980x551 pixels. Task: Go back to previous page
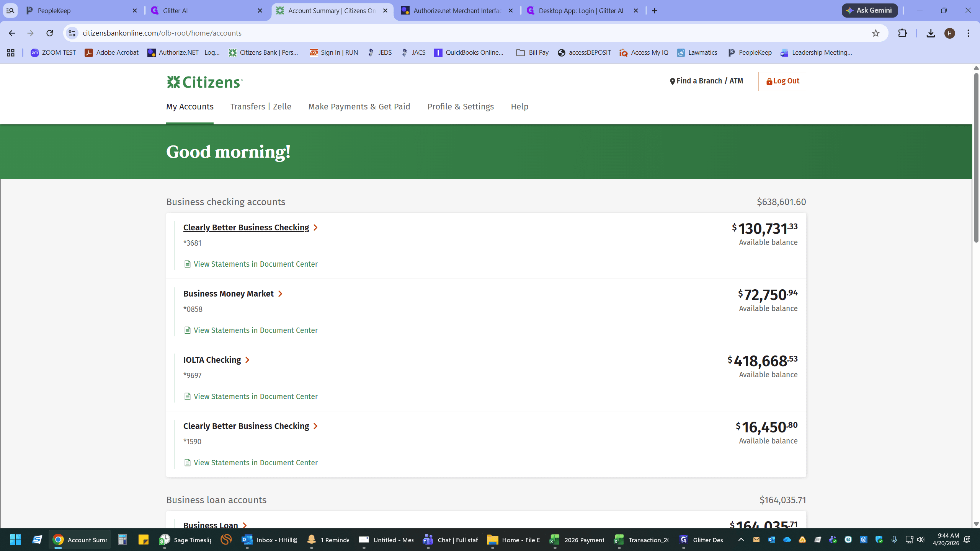[12, 33]
